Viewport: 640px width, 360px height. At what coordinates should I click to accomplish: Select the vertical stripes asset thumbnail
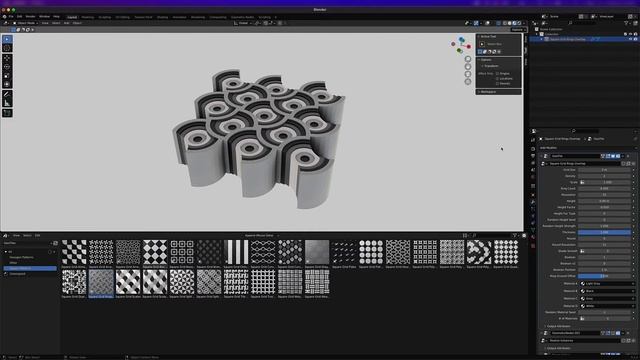236,252
